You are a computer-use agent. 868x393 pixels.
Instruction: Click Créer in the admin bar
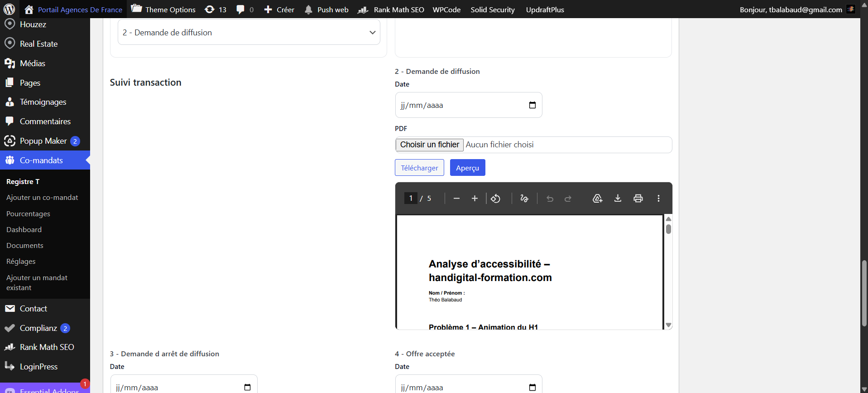click(x=279, y=10)
